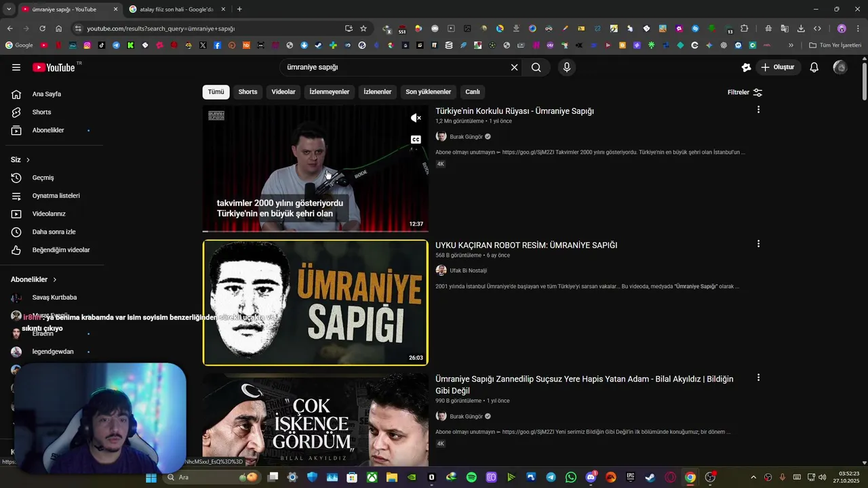Click the taskbar Ara search box
Screen dimensions: 868x488
210,477
